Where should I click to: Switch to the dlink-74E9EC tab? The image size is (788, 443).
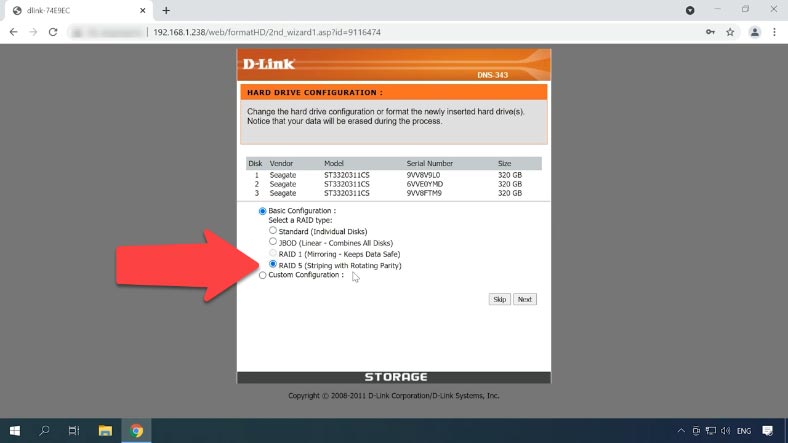79,11
